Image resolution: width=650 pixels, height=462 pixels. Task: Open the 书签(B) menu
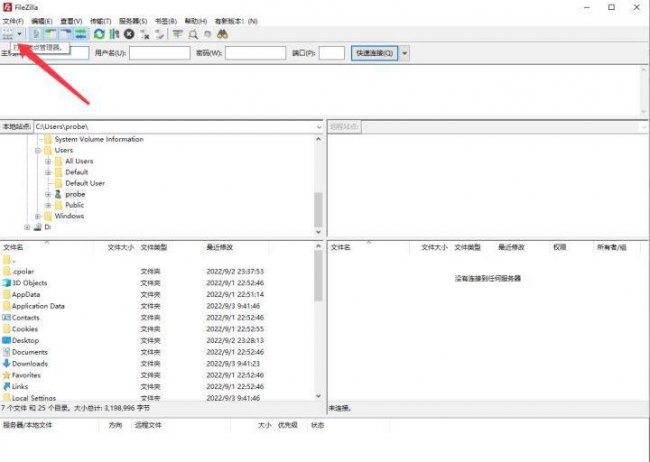point(166,21)
